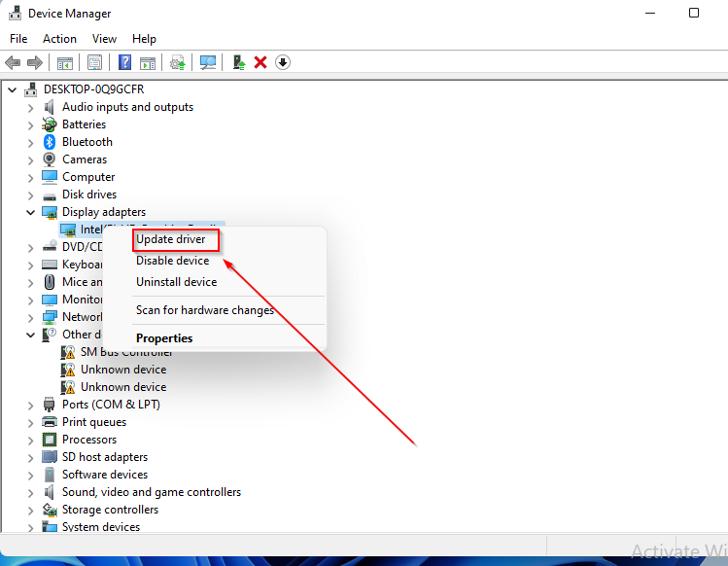Click the red X uninstall device icon
This screenshot has width=728, height=566.
[260, 62]
